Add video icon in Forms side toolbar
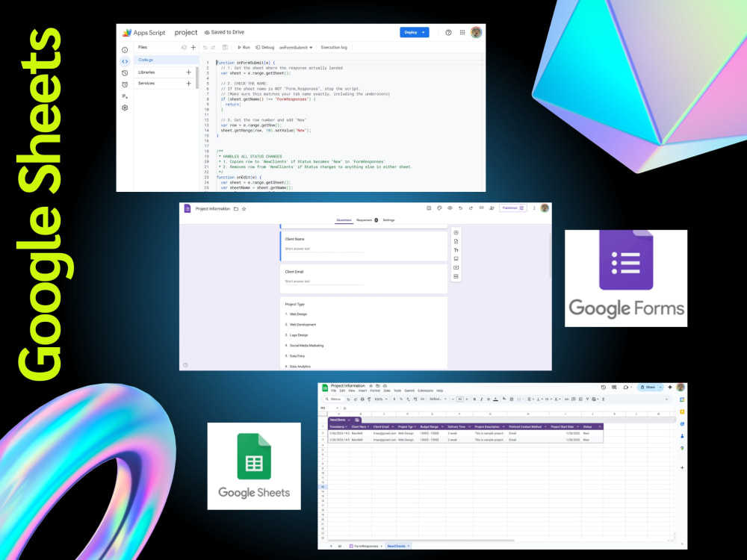The width and height of the screenshot is (747, 560). [x=456, y=267]
